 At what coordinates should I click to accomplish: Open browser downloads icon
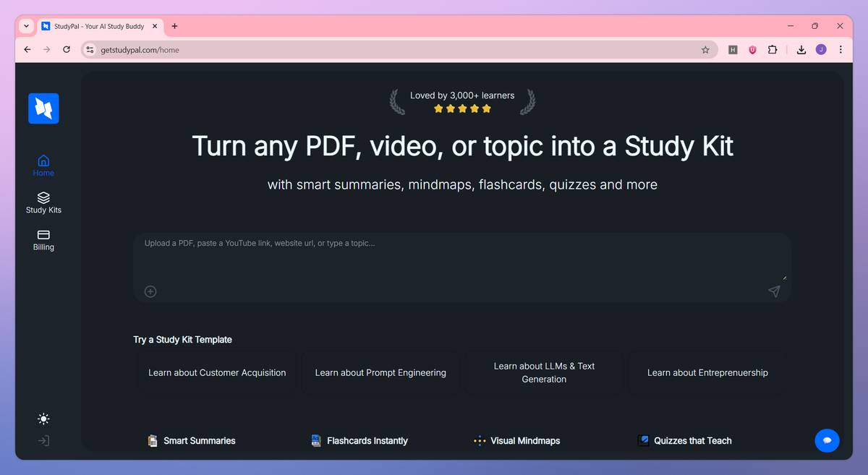[x=801, y=50]
